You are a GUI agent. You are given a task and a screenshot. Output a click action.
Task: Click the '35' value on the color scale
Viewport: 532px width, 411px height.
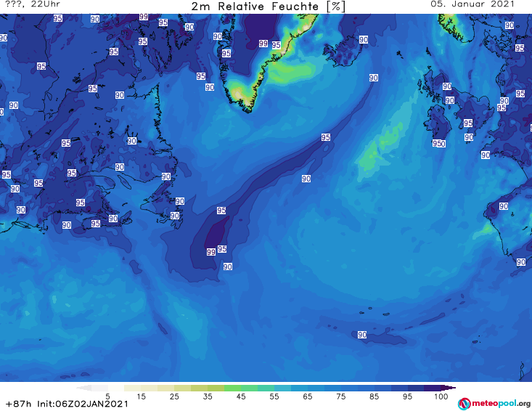point(208,396)
